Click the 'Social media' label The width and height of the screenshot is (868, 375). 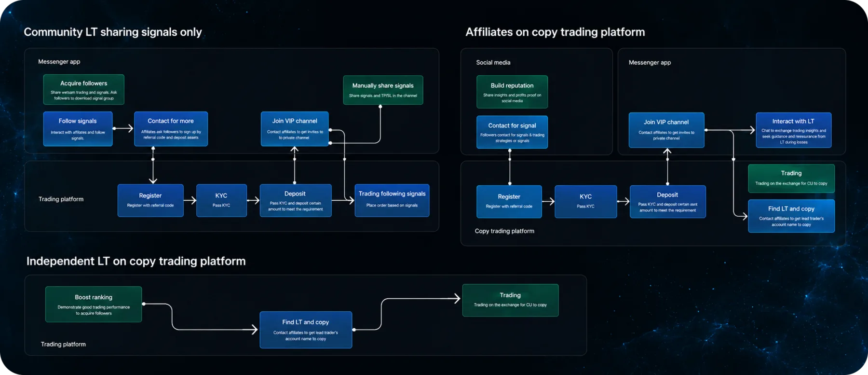pyautogui.click(x=493, y=62)
